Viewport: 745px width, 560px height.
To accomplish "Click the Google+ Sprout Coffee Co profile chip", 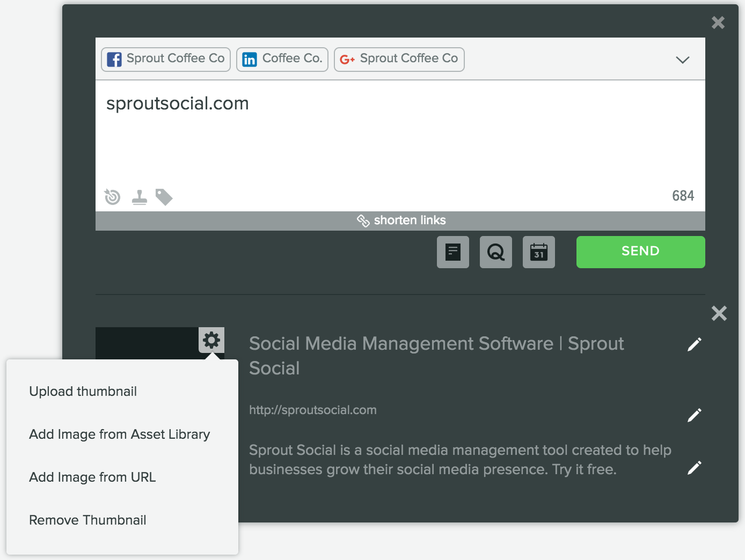I will (x=399, y=59).
